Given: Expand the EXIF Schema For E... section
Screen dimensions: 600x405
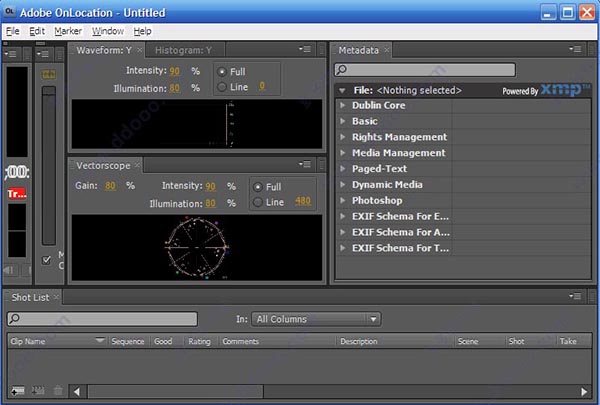Looking at the screenshot, I should [342, 216].
